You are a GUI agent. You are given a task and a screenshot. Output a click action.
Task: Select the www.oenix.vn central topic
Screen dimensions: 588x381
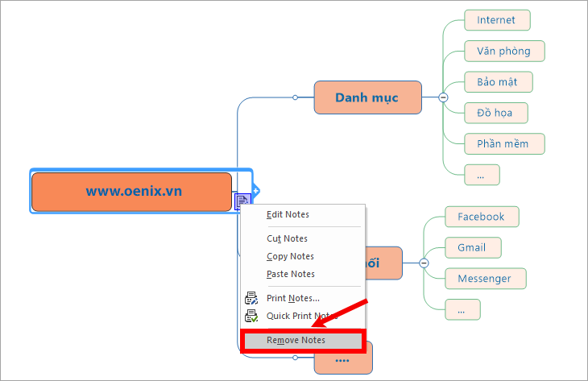131,191
